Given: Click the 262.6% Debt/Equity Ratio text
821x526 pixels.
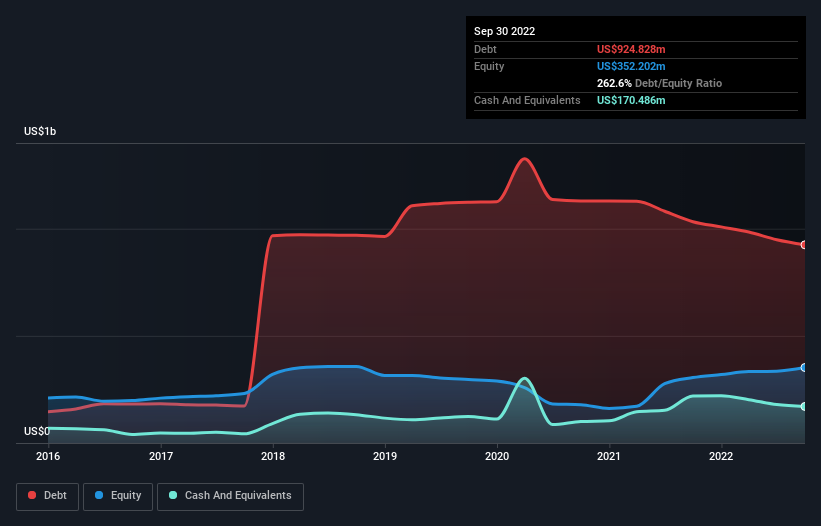Looking at the screenshot, I should (659, 83).
